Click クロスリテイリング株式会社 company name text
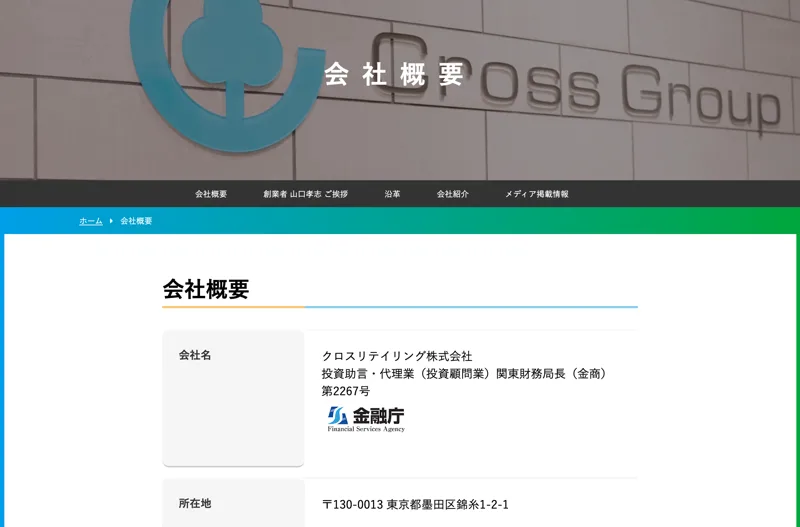 click(x=397, y=356)
